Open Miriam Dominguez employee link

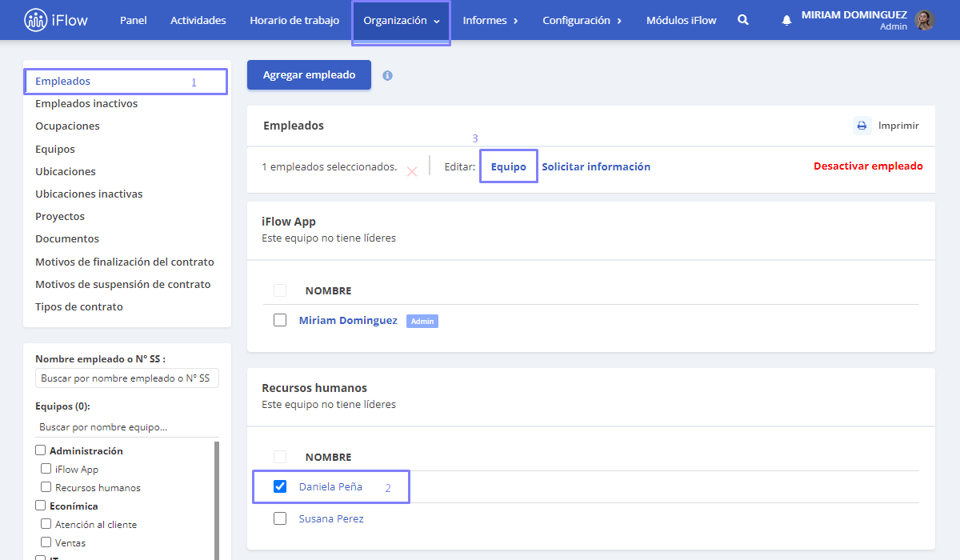pyautogui.click(x=348, y=320)
